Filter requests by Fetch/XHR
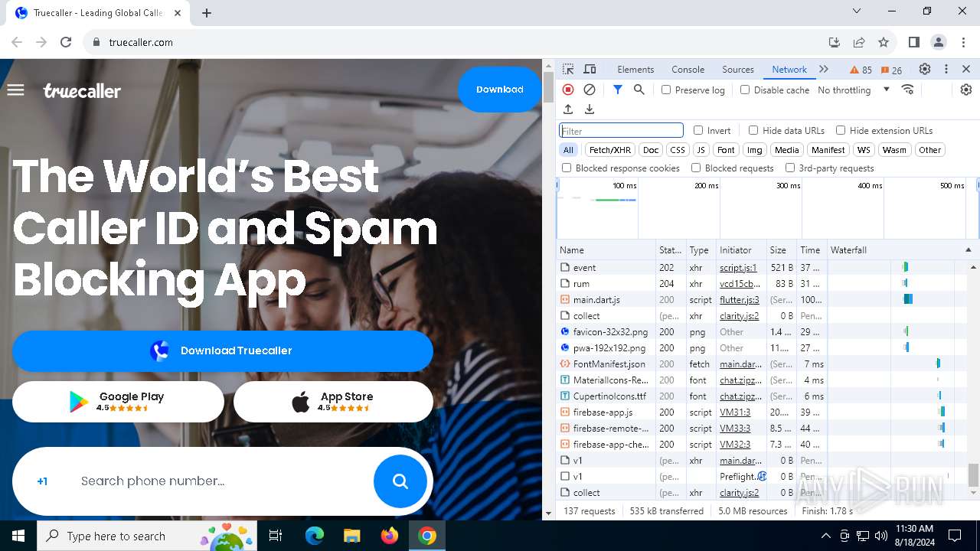The height and width of the screenshot is (551, 980). click(610, 150)
